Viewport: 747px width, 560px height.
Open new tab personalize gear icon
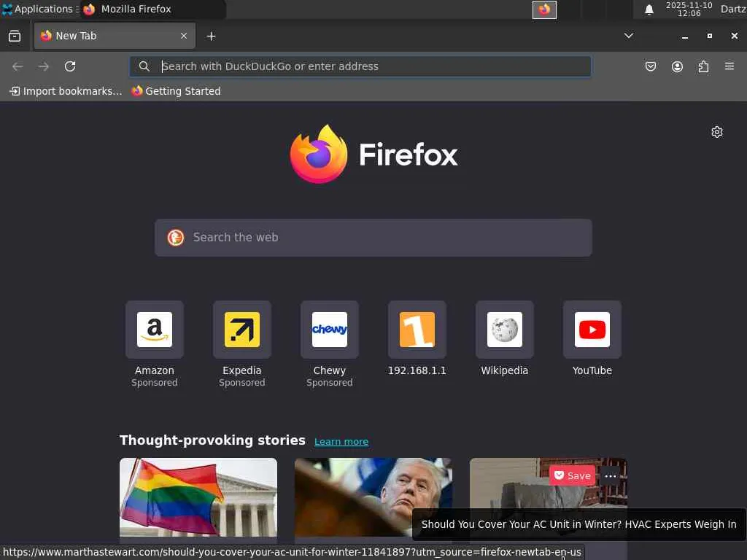point(717,132)
